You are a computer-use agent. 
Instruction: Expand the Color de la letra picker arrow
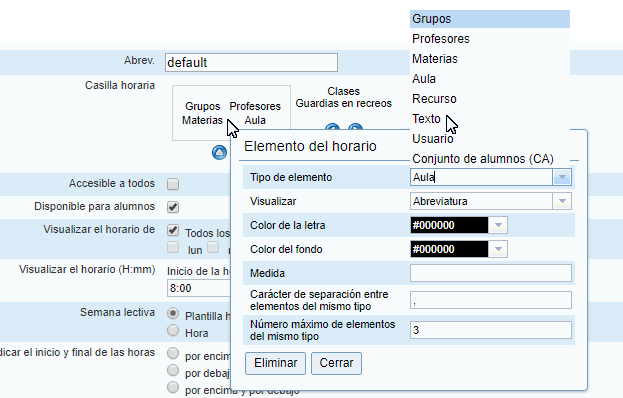tap(498, 225)
